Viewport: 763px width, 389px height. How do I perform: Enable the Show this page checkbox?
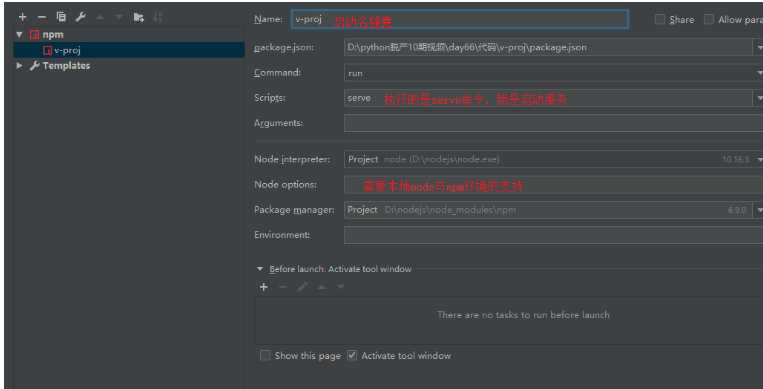click(265, 356)
